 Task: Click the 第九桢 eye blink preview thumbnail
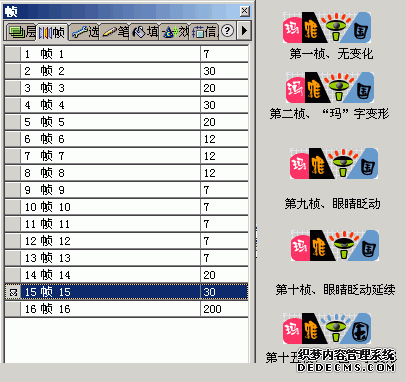pos(334,163)
